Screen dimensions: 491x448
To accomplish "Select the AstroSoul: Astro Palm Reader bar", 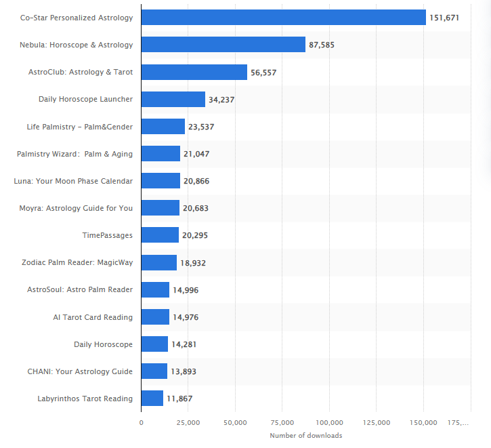I will pos(155,290).
